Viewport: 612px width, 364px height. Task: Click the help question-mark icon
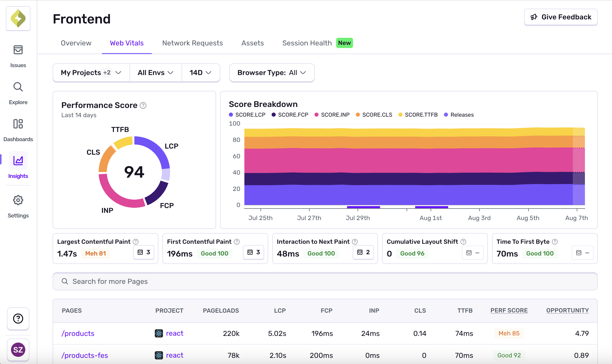pos(18,319)
